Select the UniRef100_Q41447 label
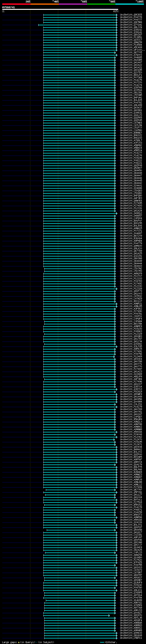Screen dimensions: 146x644 (x=131, y=63)
